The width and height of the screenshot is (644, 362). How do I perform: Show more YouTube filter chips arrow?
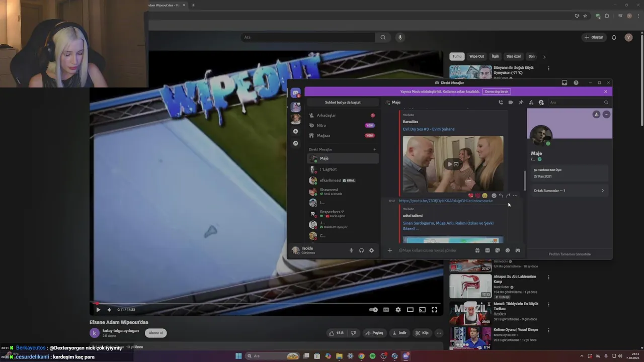544,57
